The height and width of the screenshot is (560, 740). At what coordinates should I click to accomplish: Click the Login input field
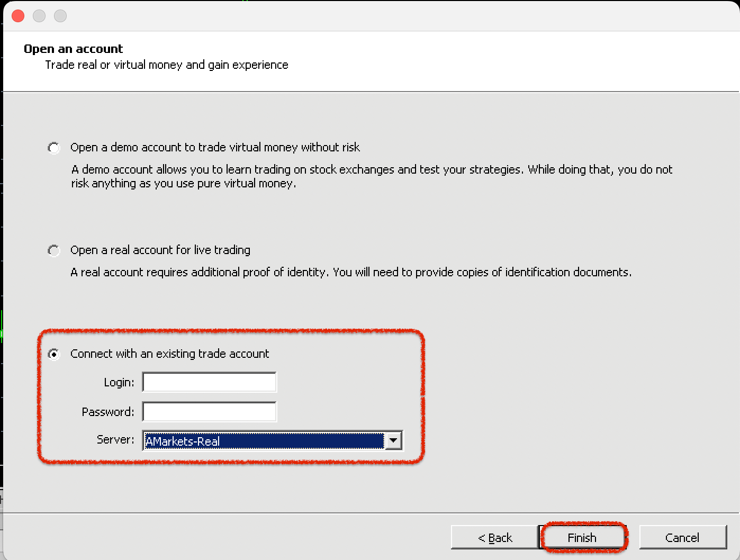(209, 382)
